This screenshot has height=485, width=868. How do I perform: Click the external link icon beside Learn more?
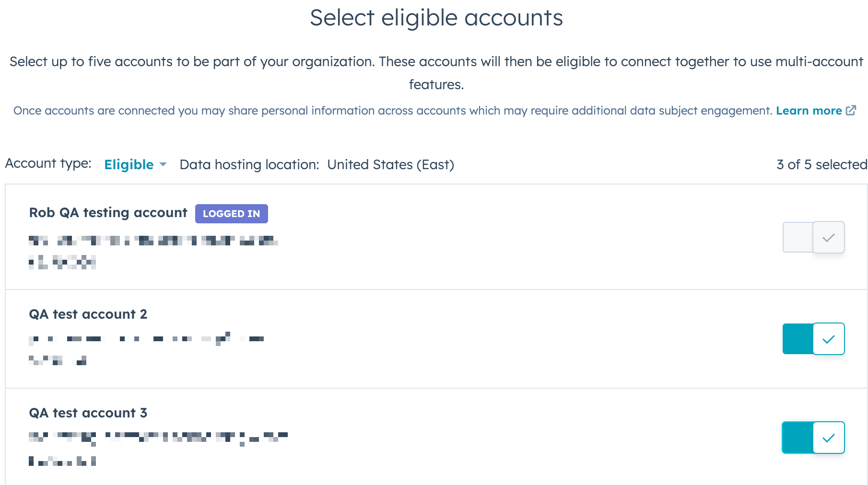point(851,110)
